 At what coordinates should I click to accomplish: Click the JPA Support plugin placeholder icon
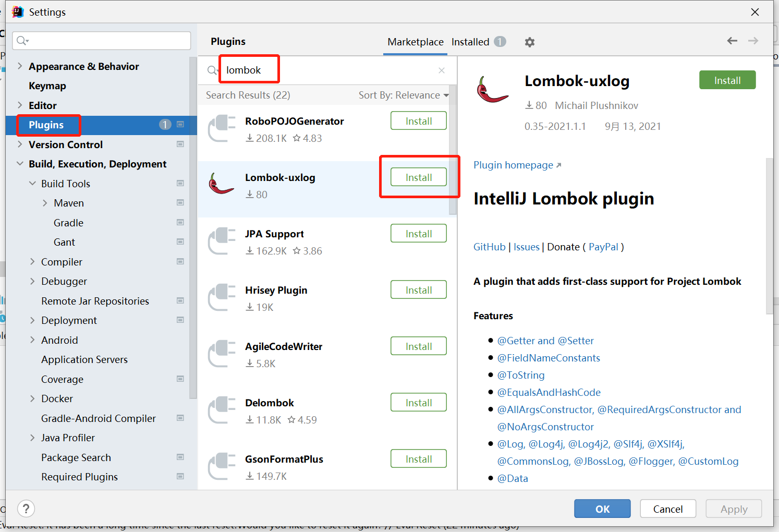tap(221, 241)
